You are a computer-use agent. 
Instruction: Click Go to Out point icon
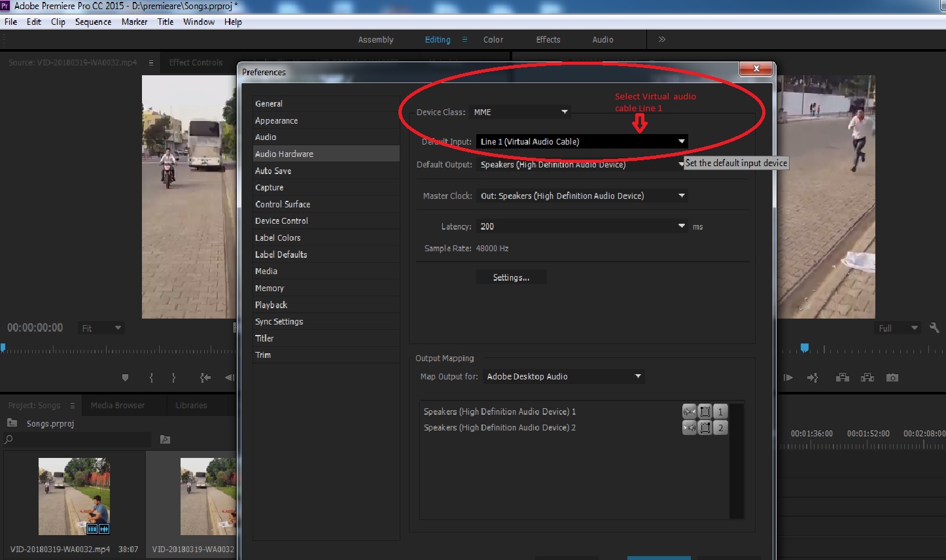coord(813,377)
